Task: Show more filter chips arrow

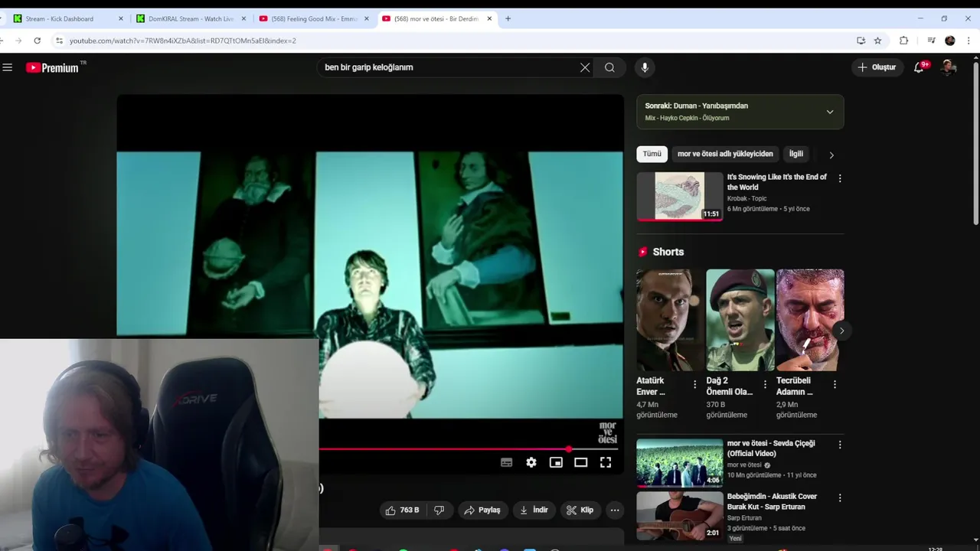Action: 831,155
